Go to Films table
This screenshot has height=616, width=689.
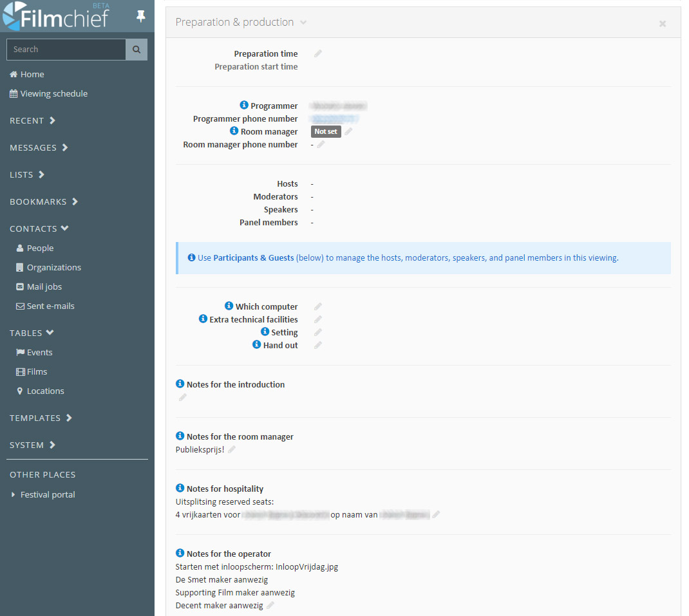37,372
